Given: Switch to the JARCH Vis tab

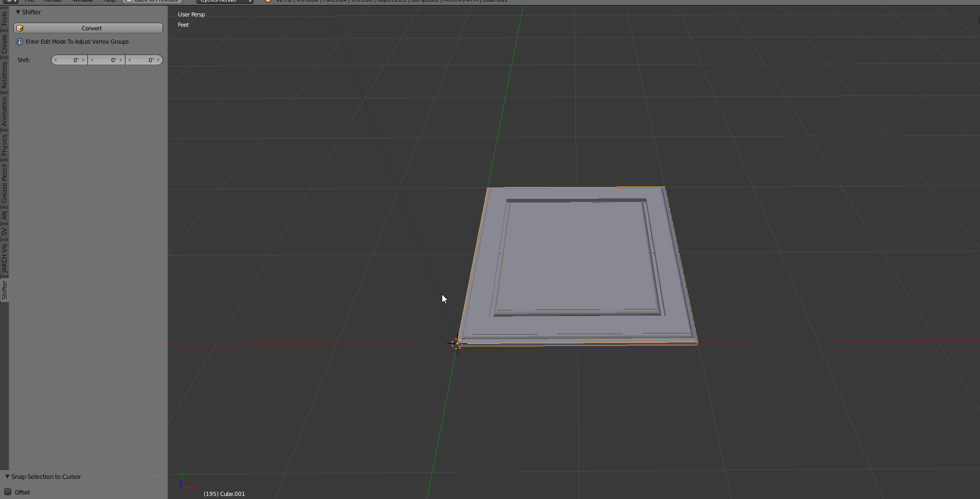Looking at the screenshot, I should (x=5, y=258).
